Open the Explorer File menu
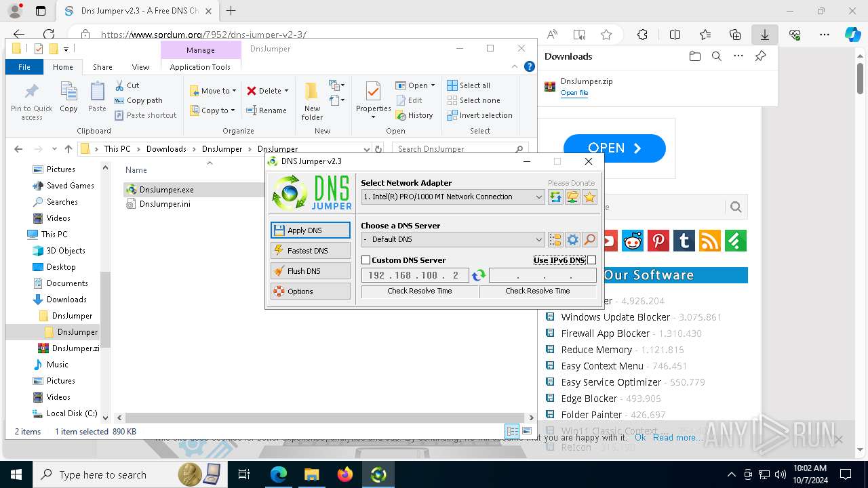This screenshot has width=868, height=488. click(x=24, y=67)
